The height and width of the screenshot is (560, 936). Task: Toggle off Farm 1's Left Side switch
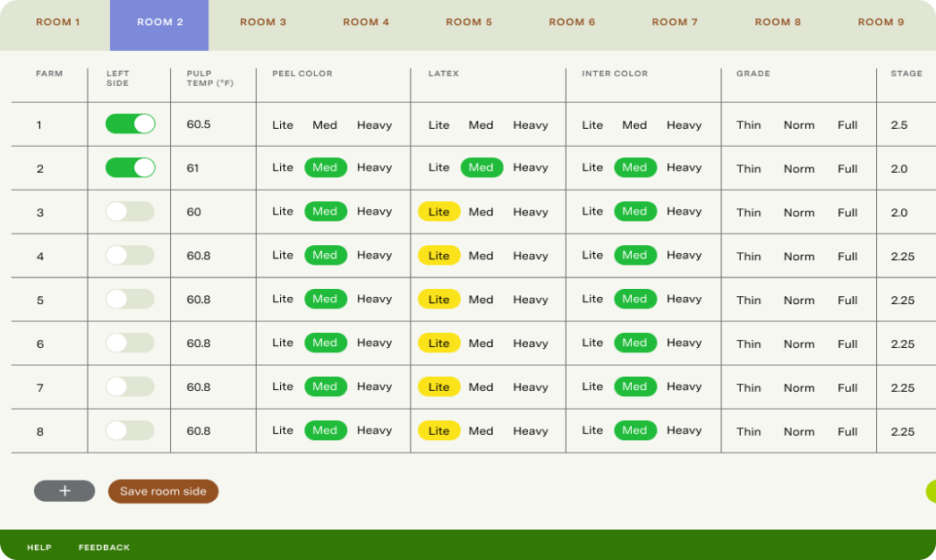point(129,123)
